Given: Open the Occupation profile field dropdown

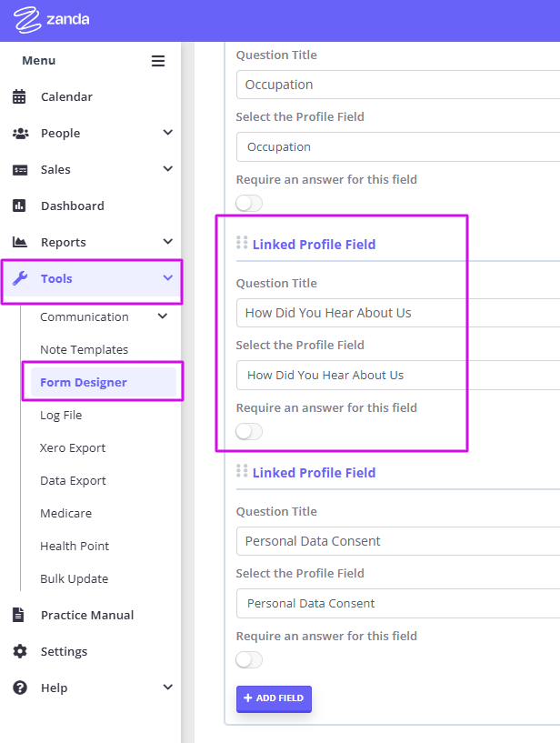Looking at the screenshot, I should (398, 147).
